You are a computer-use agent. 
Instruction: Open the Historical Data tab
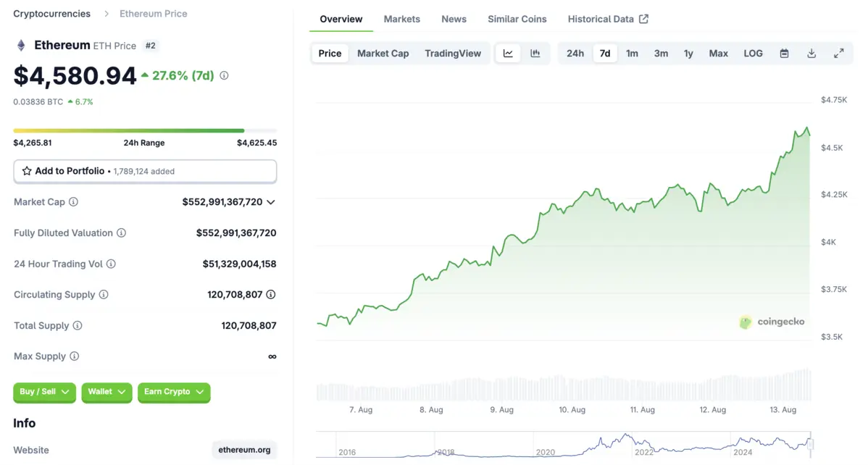(x=602, y=19)
